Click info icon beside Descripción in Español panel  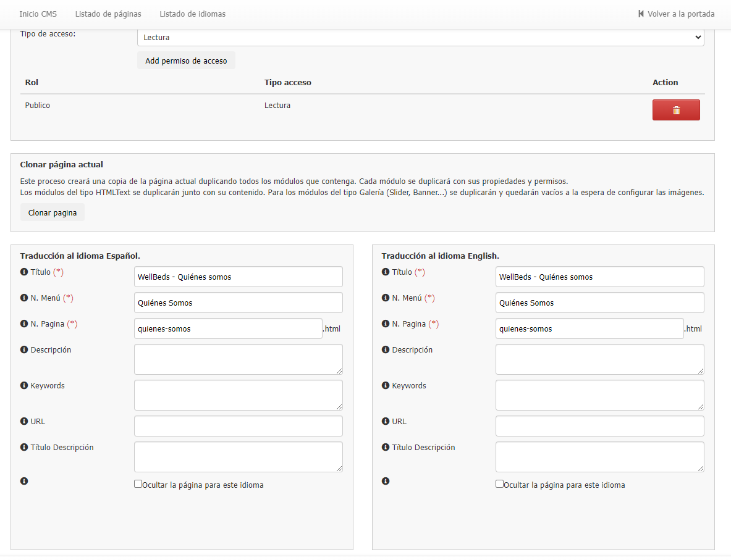[x=24, y=349]
